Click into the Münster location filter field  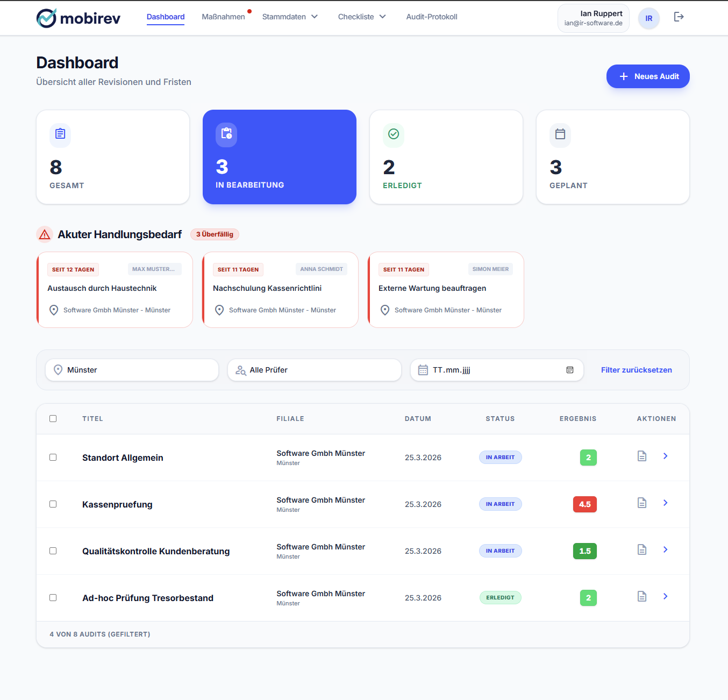131,370
